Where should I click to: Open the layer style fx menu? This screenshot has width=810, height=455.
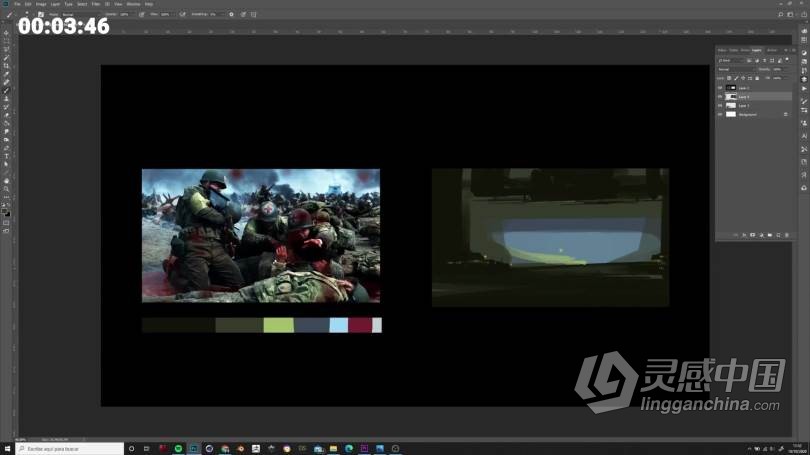point(744,235)
